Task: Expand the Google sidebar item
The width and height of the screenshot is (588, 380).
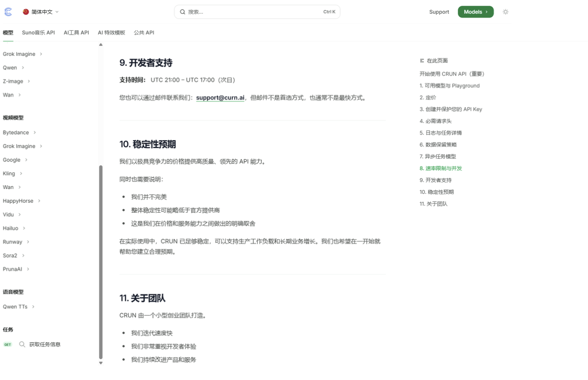Action: click(15, 160)
